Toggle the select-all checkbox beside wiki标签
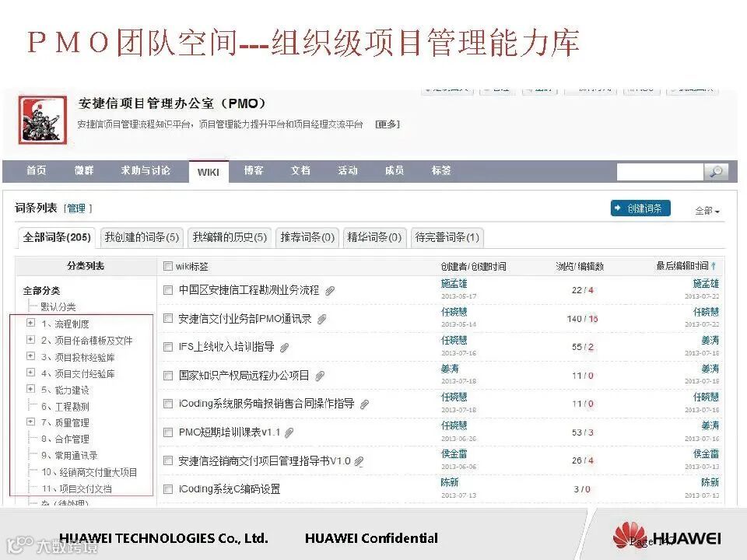The height and width of the screenshot is (560, 747). 168,266
